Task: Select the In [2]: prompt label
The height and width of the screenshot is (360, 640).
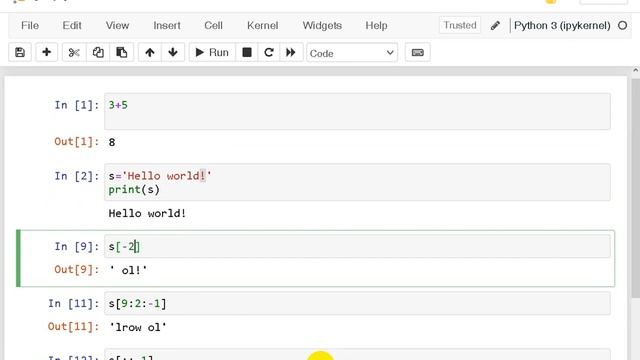Action: tap(77, 176)
